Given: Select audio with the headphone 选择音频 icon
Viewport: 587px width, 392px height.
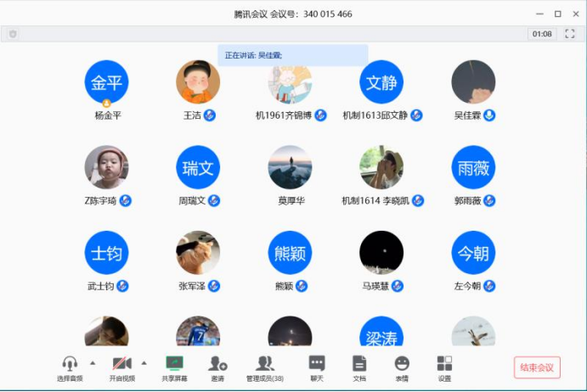Looking at the screenshot, I should (70, 363).
